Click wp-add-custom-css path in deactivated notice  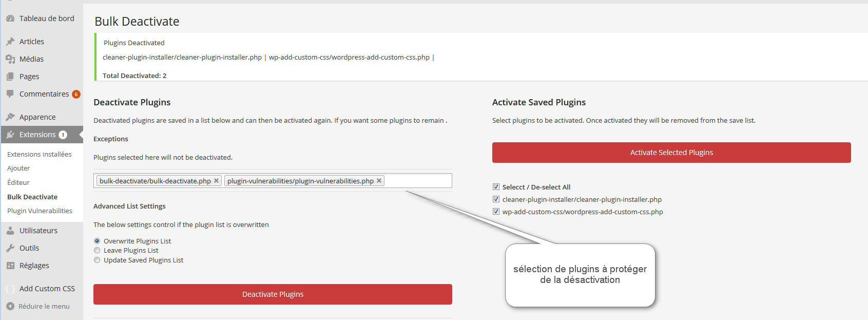tap(349, 57)
